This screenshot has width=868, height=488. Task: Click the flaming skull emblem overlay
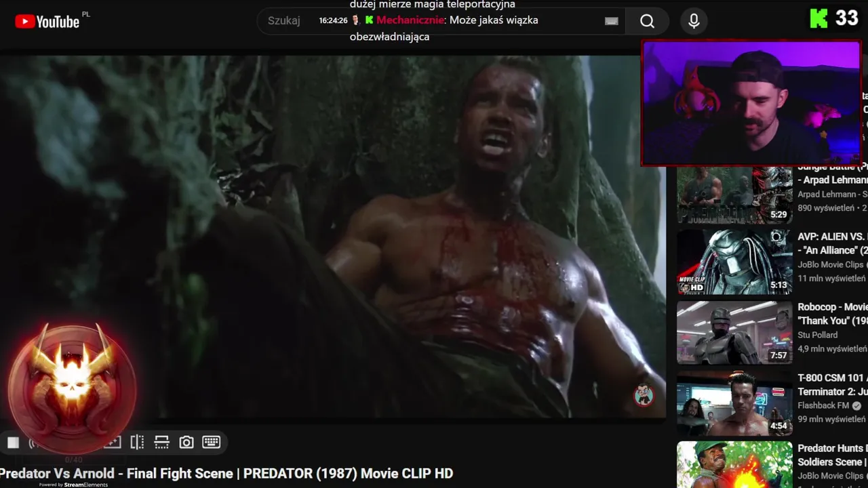point(72,389)
